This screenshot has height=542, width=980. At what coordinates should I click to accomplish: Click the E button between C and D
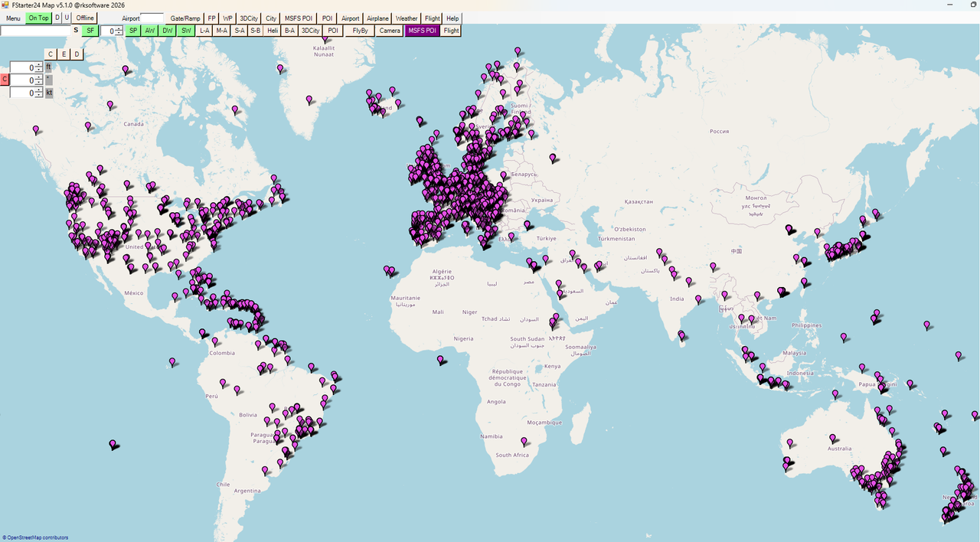coord(64,54)
